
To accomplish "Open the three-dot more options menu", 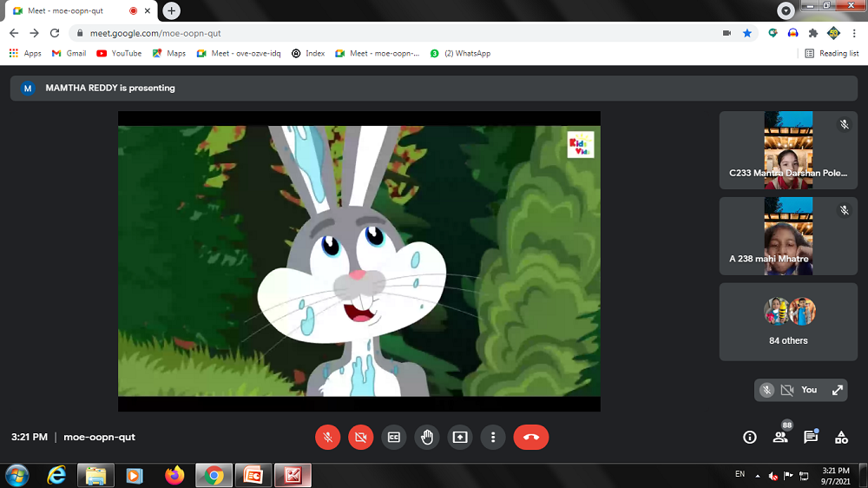I will [493, 437].
